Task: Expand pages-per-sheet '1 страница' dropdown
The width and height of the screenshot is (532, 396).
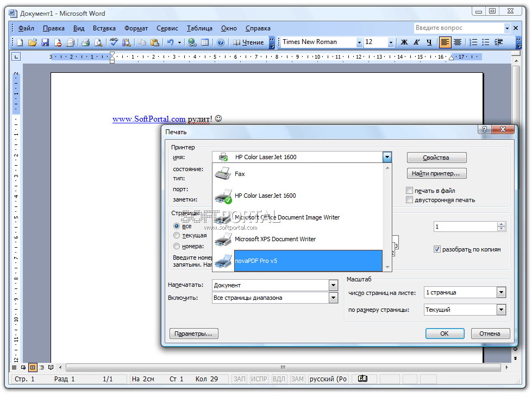Action: click(x=501, y=292)
